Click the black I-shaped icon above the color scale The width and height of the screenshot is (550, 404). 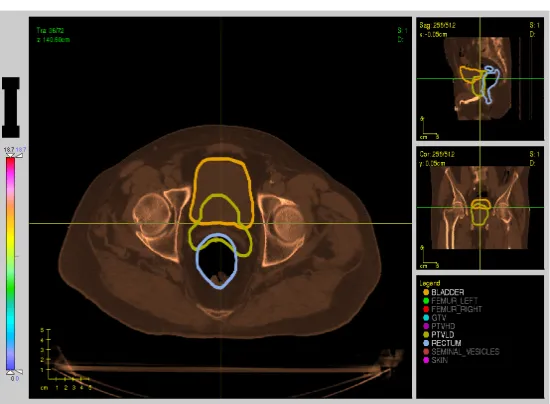click(x=11, y=107)
